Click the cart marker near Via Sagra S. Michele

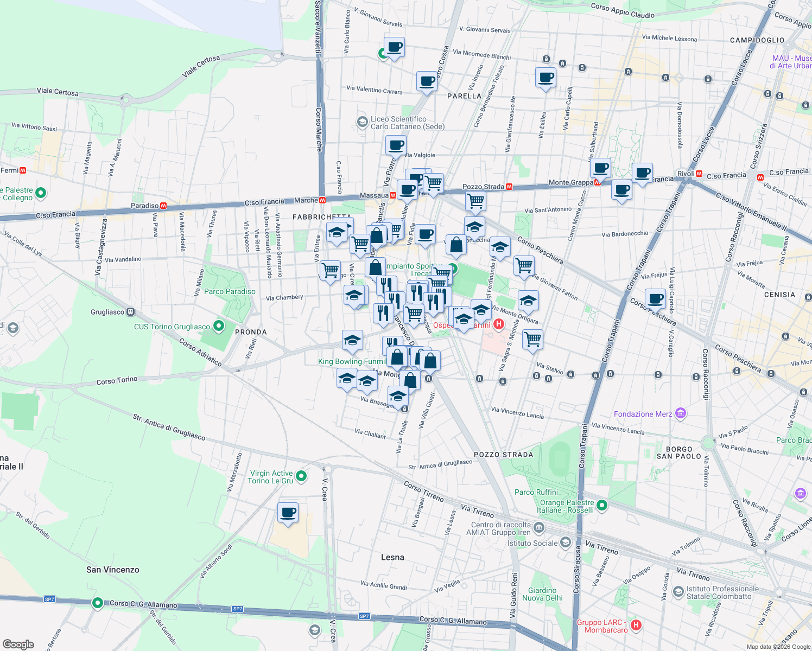pos(532,341)
